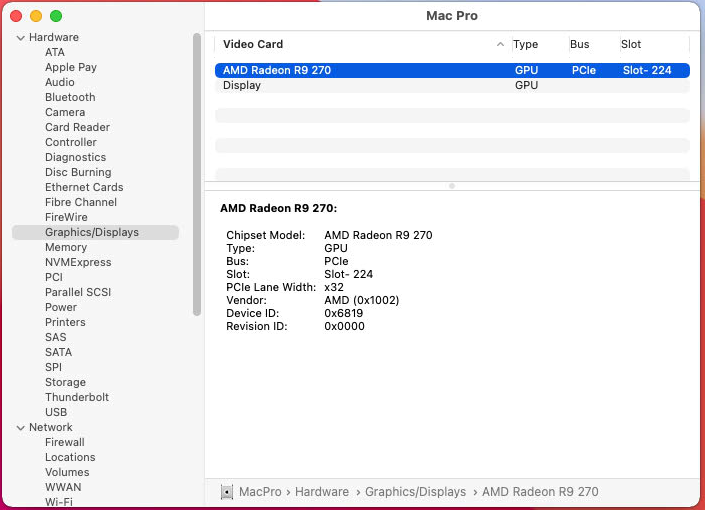This screenshot has width=705, height=510.
Task: Select Bluetooth in the sidebar
Action: (70, 97)
